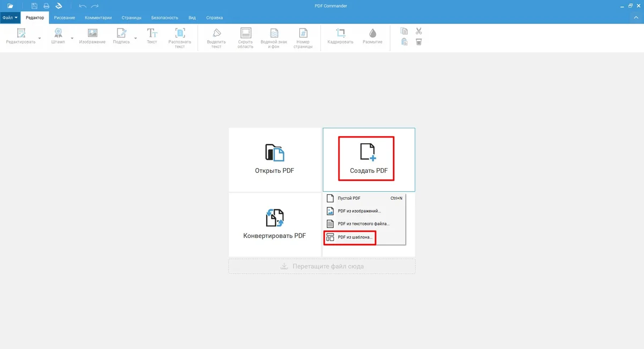Screen dimensions: 644x349
Task: Click the redo arrow
Action: pos(95,6)
